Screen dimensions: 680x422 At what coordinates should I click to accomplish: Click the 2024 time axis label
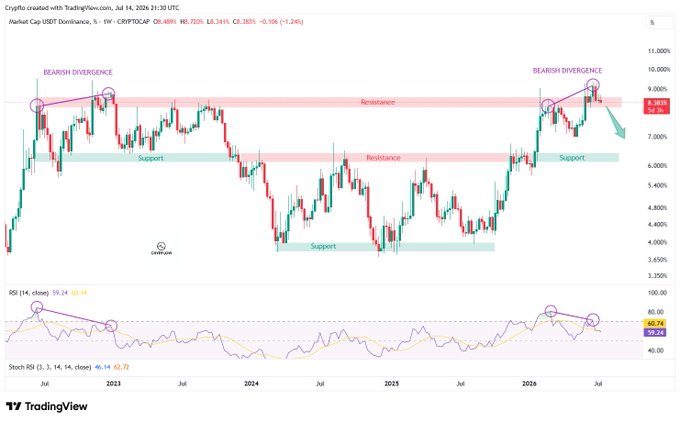pyautogui.click(x=252, y=384)
